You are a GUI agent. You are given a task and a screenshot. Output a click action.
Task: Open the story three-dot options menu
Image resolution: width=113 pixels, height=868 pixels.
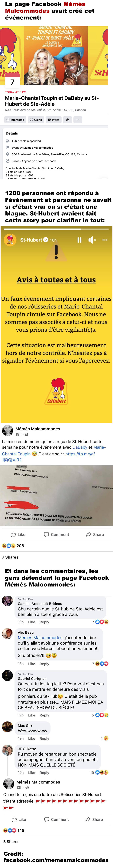105,240
